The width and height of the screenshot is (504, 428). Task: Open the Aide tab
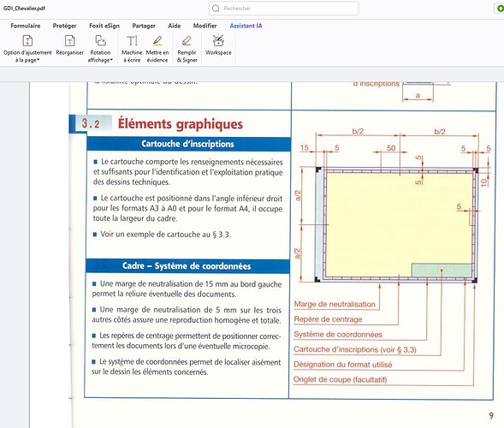point(175,26)
